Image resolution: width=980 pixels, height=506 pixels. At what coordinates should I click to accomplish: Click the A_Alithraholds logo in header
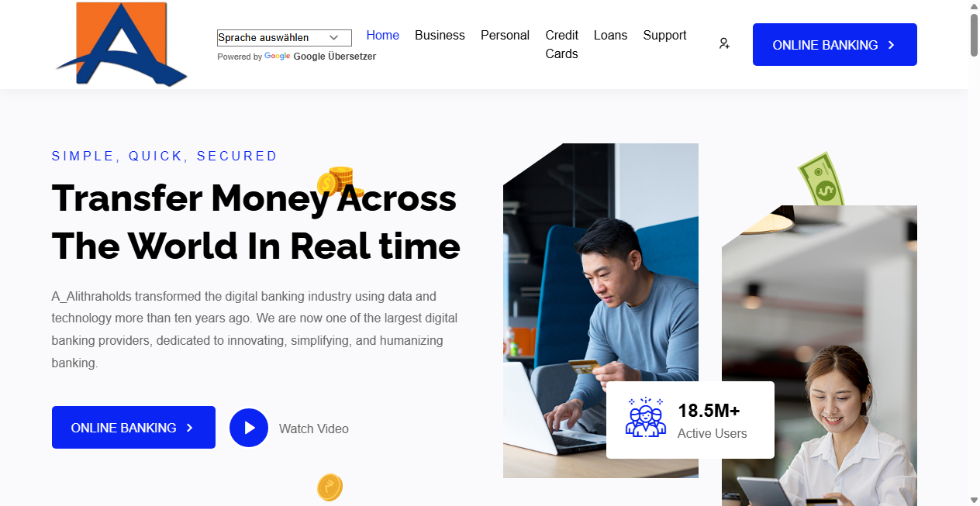pyautogui.click(x=121, y=44)
